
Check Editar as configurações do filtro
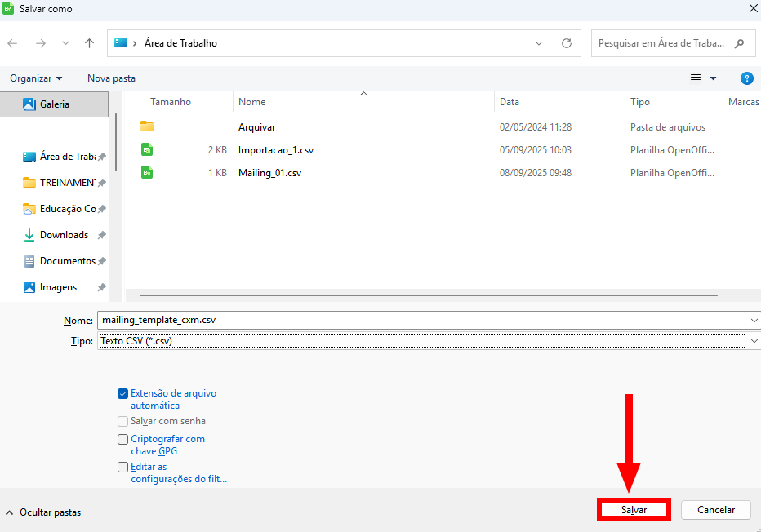pyautogui.click(x=123, y=468)
